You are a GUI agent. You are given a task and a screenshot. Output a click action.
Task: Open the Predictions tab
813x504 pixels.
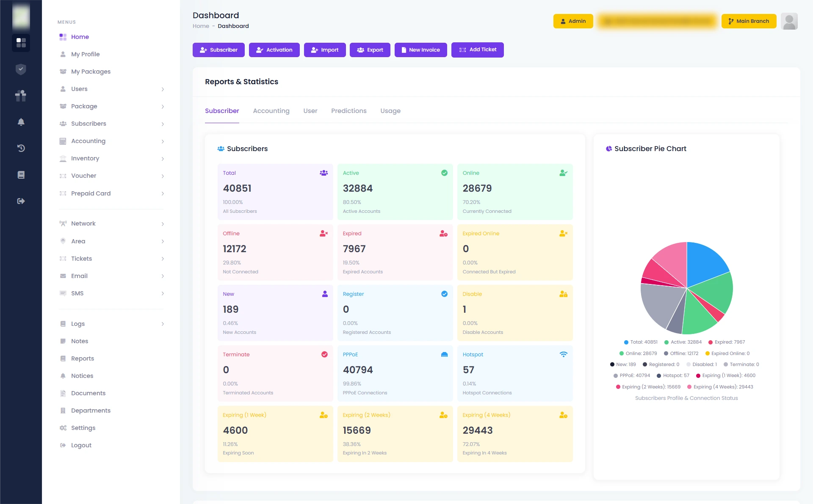[x=348, y=110]
